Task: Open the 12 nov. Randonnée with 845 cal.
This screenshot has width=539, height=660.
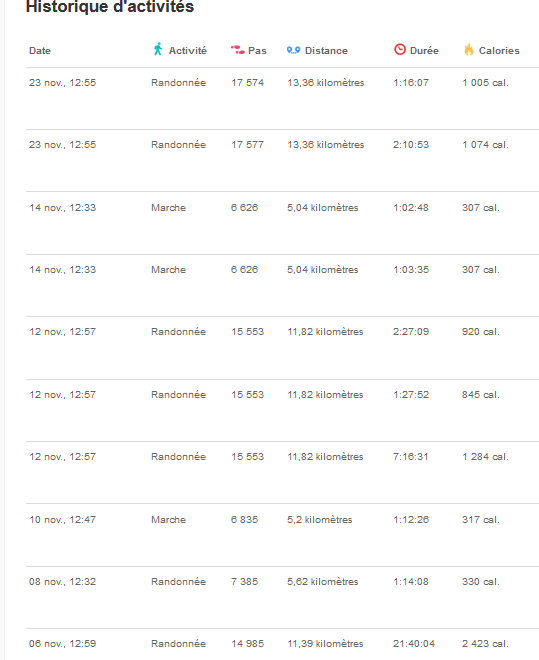Action: 282,410
